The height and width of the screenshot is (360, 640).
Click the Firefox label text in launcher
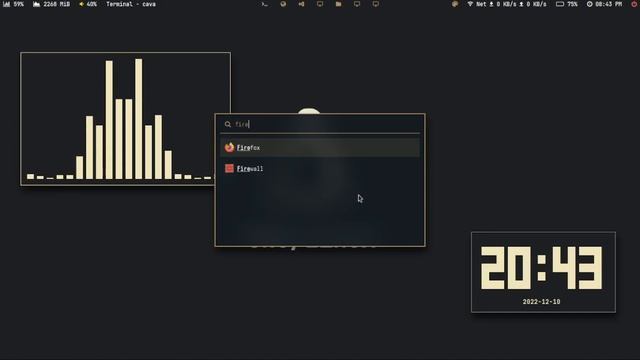[x=248, y=148]
